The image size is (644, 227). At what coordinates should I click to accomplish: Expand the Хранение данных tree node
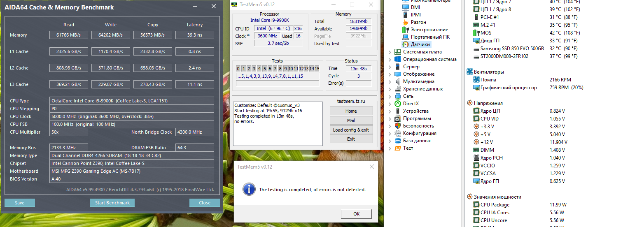(390, 89)
